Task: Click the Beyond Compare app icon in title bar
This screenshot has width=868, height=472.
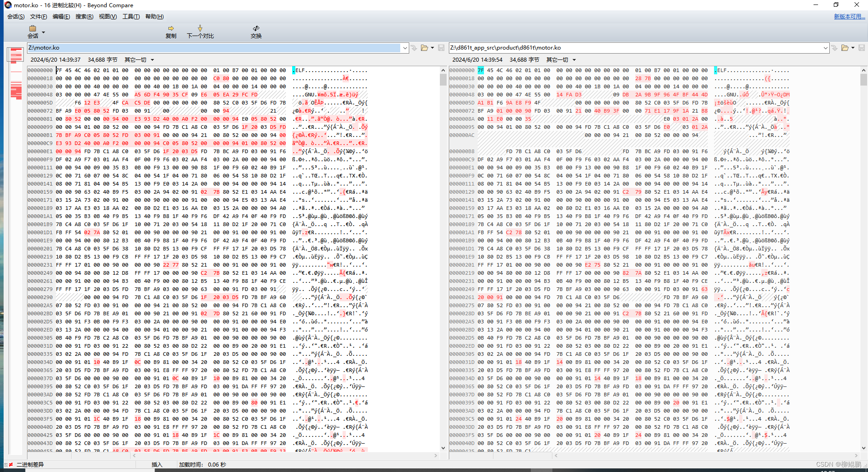Action: [8, 5]
